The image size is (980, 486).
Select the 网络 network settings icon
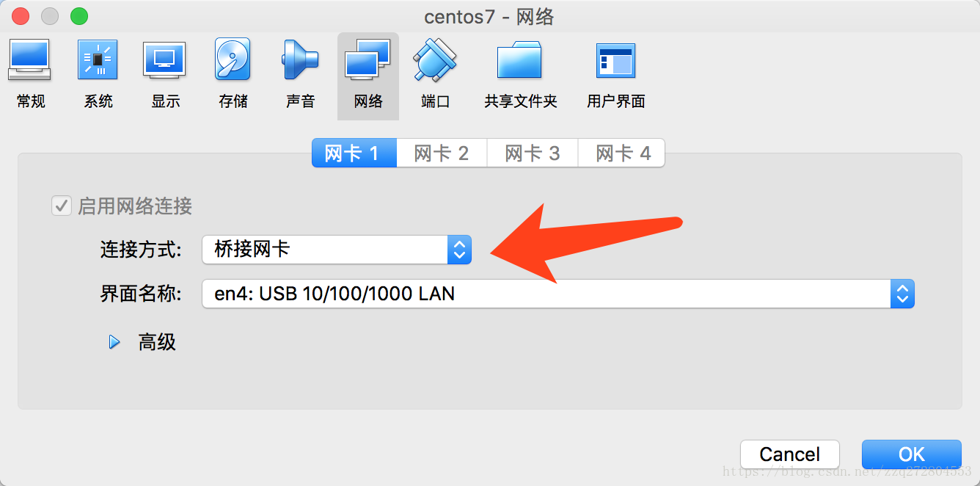tap(367, 76)
